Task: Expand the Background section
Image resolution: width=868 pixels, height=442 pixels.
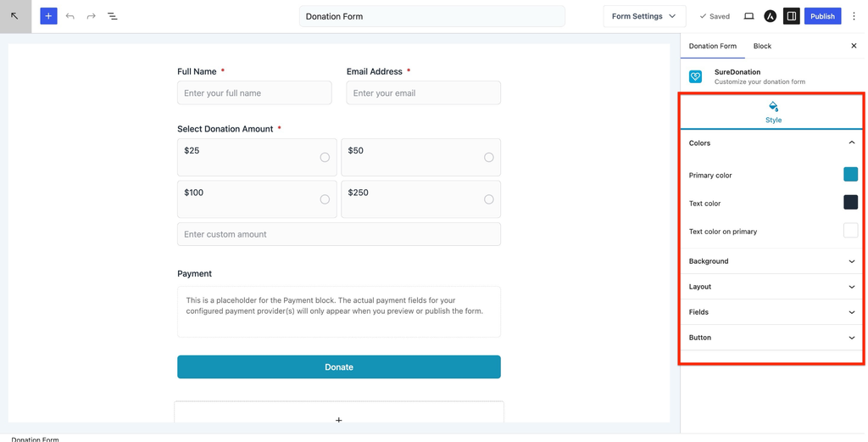Action: [x=771, y=261]
